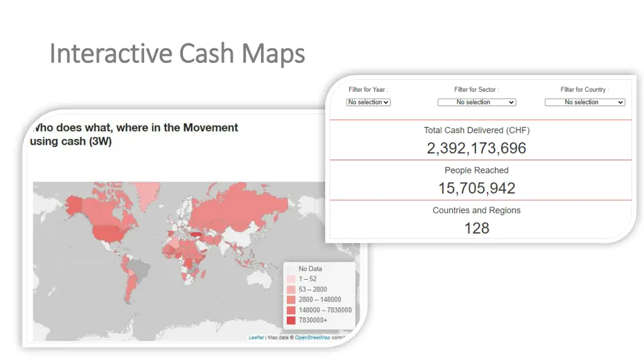This screenshot has height=362, width=644.
Task: Click the map heading about the Movement
Action: click(x=134, y=134)
